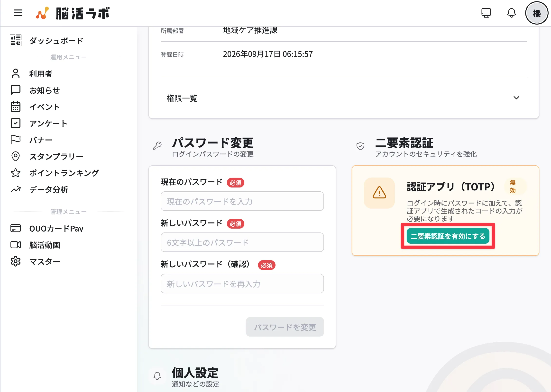Screen dimensions: 551x392
Task: Click the 新しいパスワード（確認） label
Action: click(x=206, y=264)
